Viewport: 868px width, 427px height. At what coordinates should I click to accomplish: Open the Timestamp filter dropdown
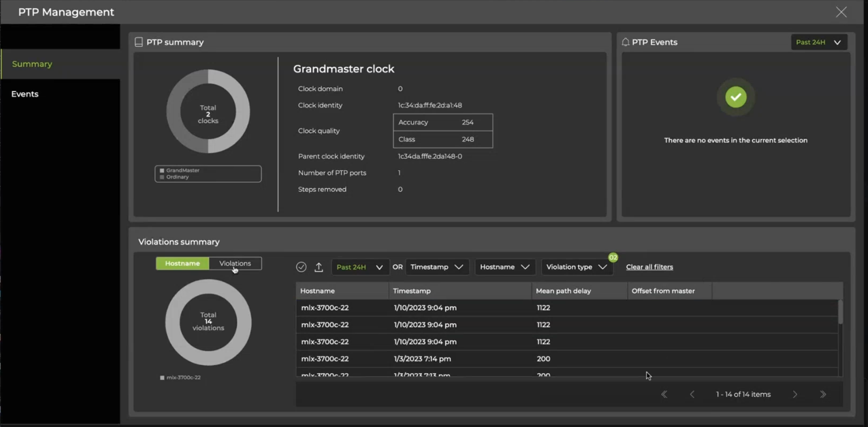click(436, 267)
